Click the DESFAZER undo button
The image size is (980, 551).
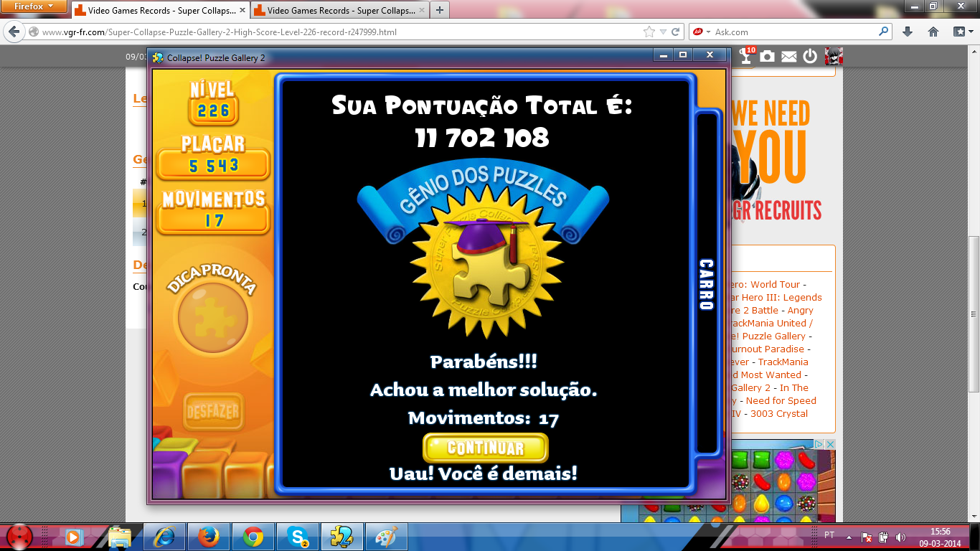coord(213,412)
